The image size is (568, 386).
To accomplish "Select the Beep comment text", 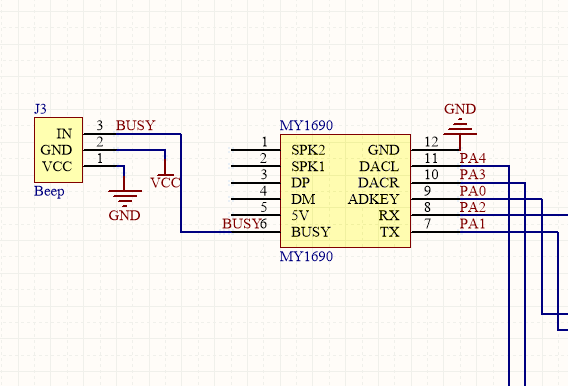I will tap(49, 191).
